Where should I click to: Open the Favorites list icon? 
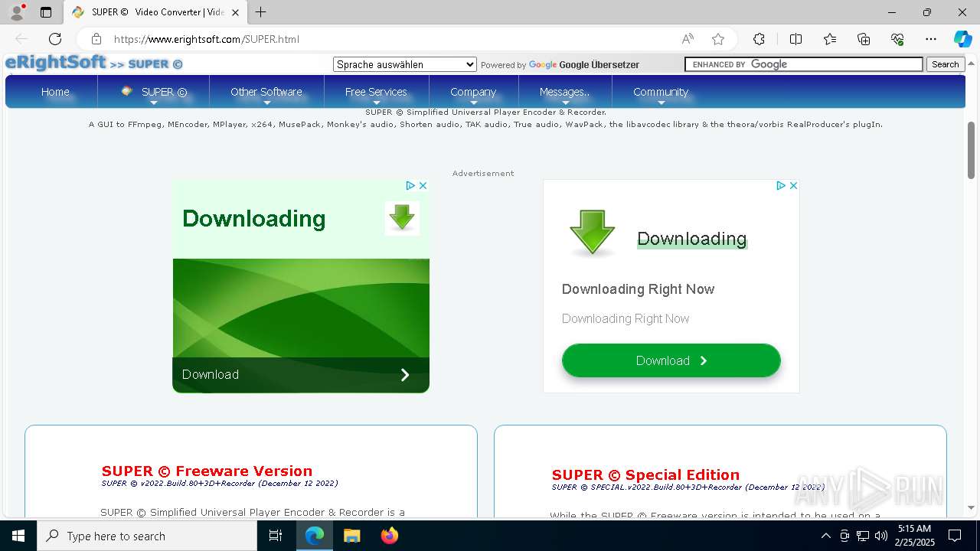[x=830, y=39]
